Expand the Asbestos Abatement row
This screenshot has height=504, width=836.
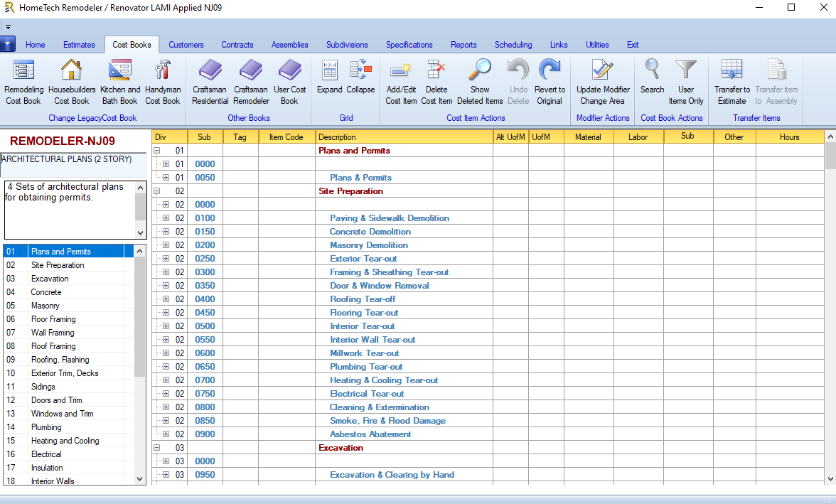click(x=166, y=434)
